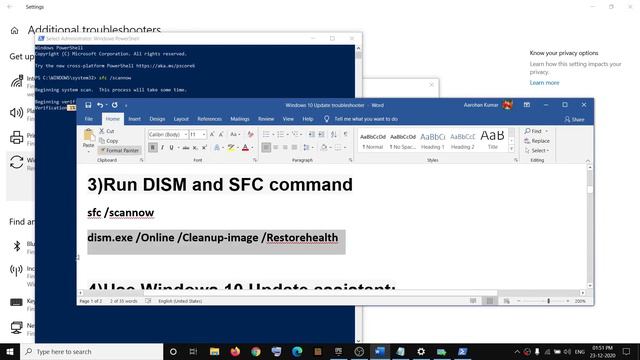Click Share button in Word

pyautogui.click(x=574, y=119)
